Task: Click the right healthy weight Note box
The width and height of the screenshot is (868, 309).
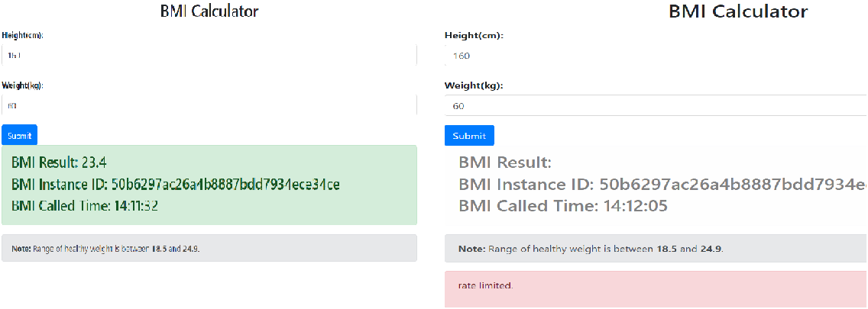Action: tap(656, 249)
